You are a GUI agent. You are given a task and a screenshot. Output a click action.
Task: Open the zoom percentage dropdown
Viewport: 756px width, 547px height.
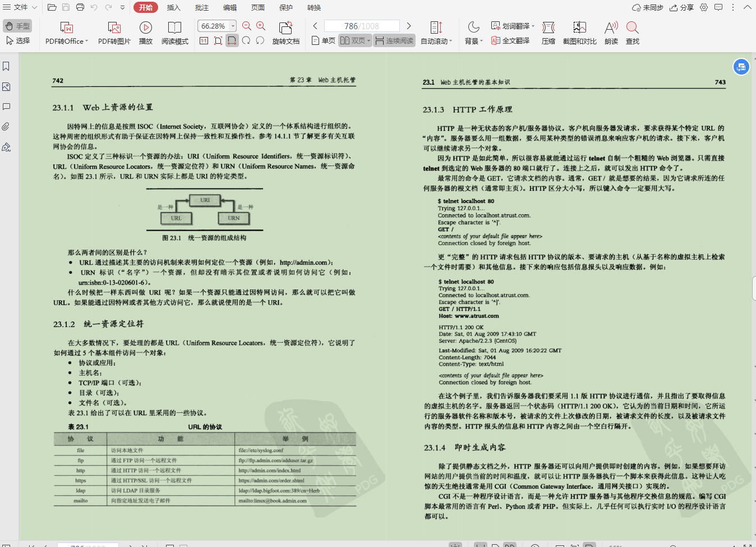click(x=233, y=26)
